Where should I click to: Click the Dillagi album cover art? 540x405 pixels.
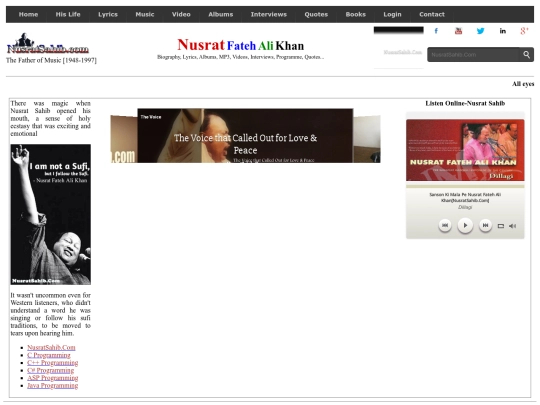pos(465,150)
